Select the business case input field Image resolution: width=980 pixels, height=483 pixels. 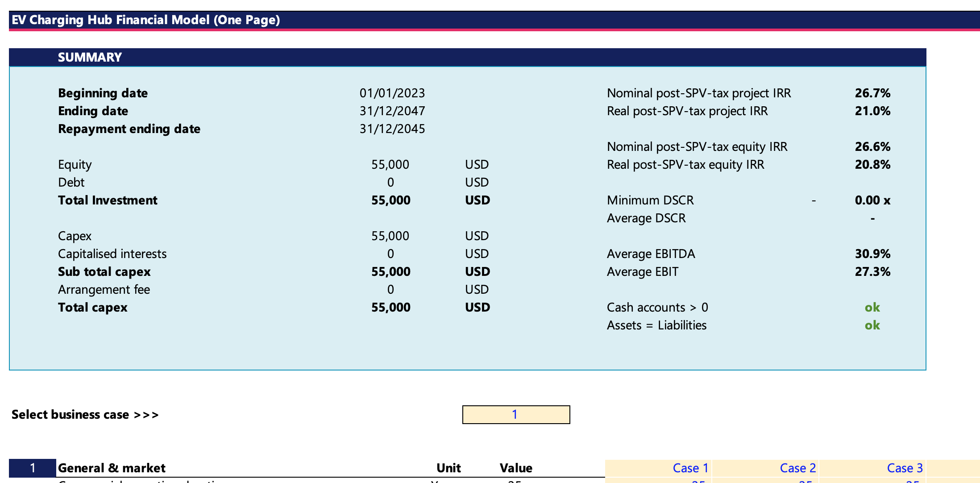515,414
